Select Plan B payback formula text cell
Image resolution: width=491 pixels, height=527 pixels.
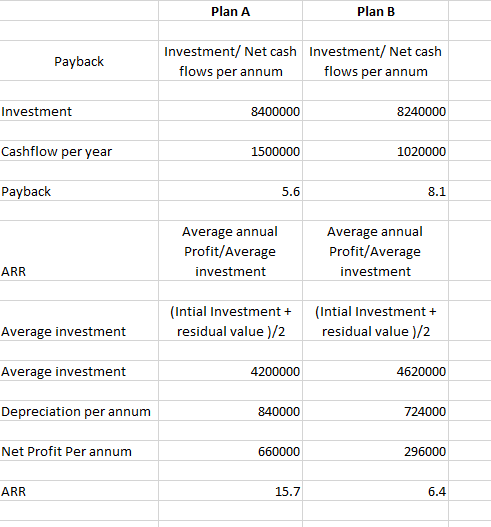pyautogui.click(x=375, y=61)
